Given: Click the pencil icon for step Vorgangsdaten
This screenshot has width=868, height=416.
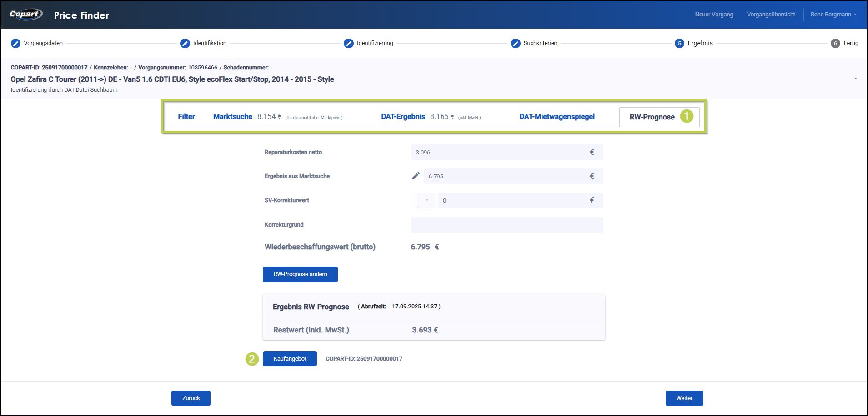Looking at the screenshot, I should coord(15,43).
